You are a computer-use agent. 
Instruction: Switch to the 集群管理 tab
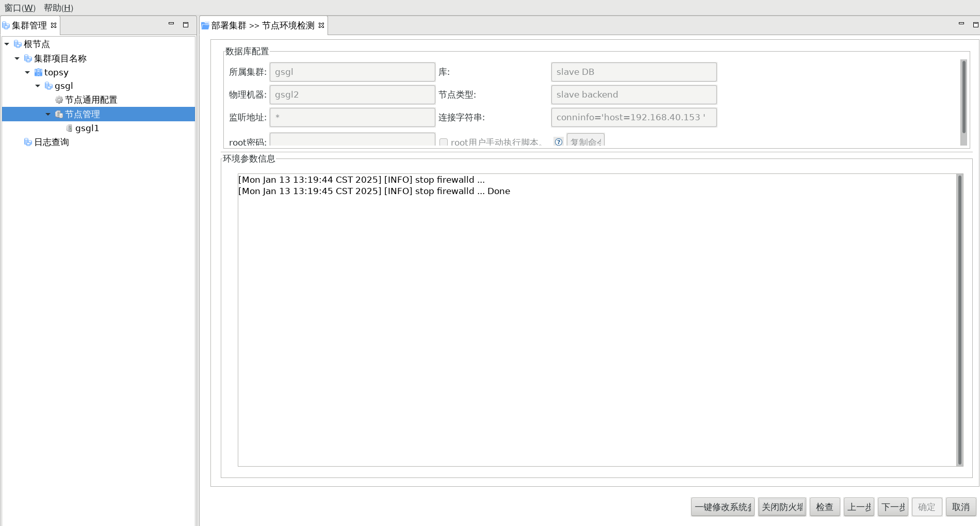click(30, 25)
